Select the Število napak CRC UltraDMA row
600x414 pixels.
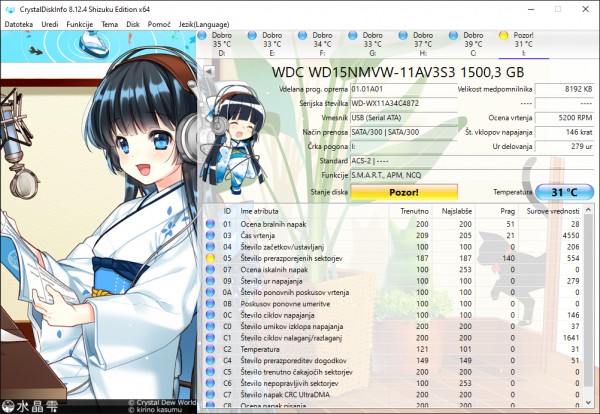(x=393, y=394)
